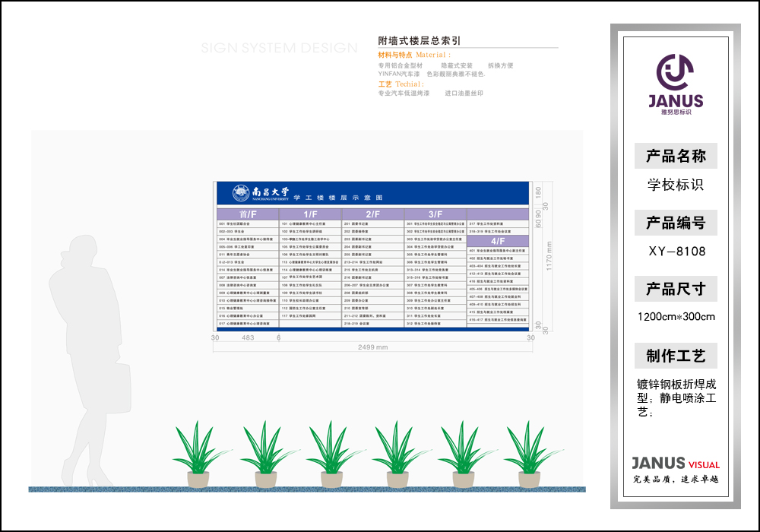Click the 制作工艺 label box

(x=676, y=356)
